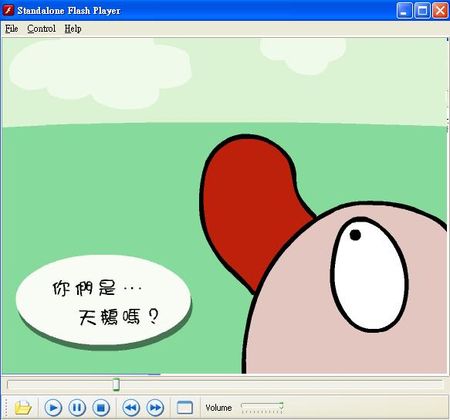Image resolution: width=450 pixels, height=420 pixels.
Task: Start playback with the Play button
Action: click(x=53, y=407)
